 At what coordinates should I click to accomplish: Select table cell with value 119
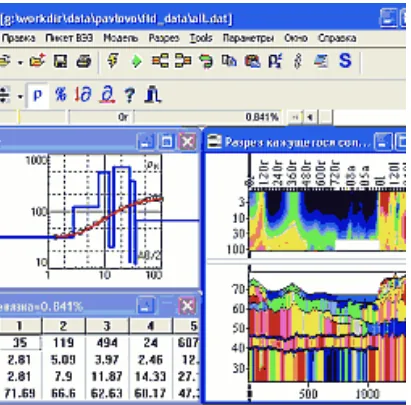point(63,343)
